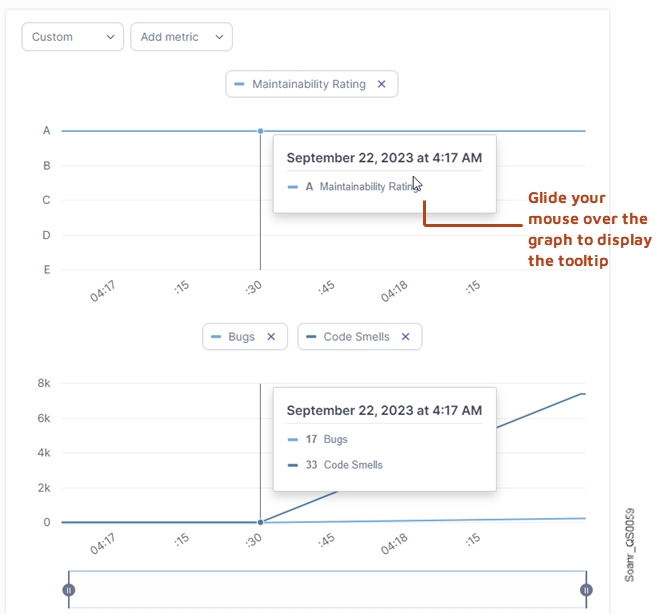Click the data point on the lower graph

260,522
